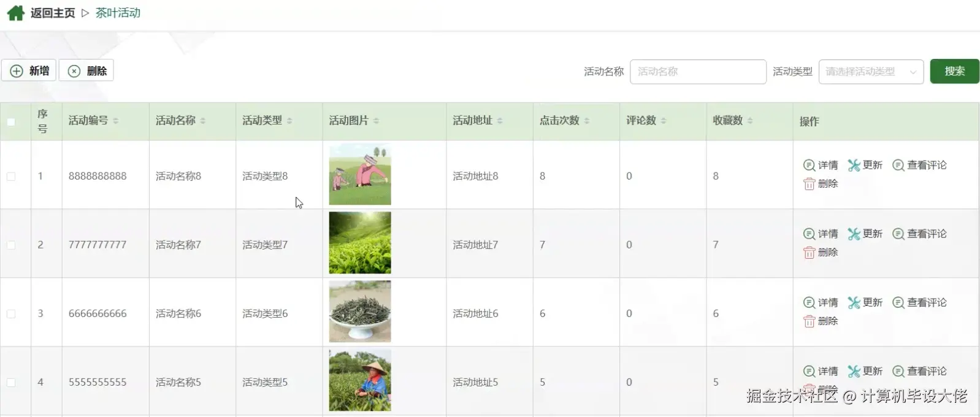This screenshot has width=980, height=417.
Task: Open 详情 for row 6666666666
Action: tap(821, 302)
